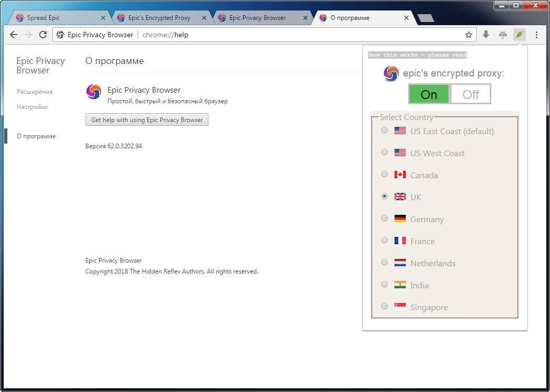
Task: Open the three-dot browser menu
Action: click(537, 35)
